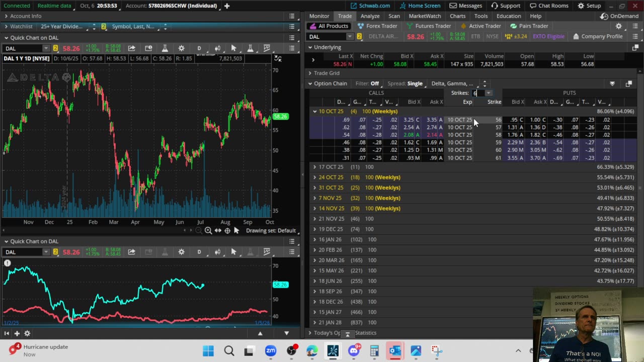Open Company Profile for DAL
Image resolution: width=644 pixels, height=362 pixels.
598,37
